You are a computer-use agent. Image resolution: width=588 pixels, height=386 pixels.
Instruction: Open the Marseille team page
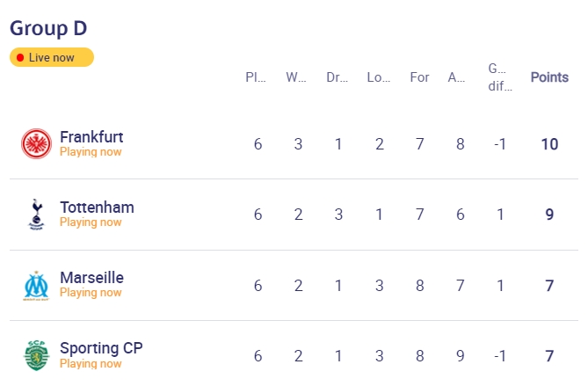click(91, 278)
